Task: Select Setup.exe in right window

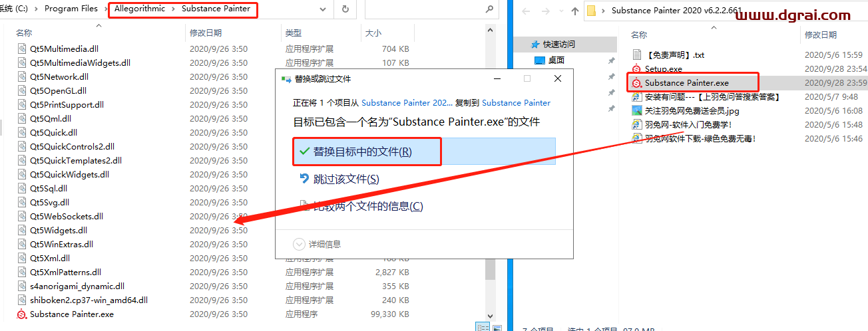Action: pyautogui.click(x=663, y=69)
